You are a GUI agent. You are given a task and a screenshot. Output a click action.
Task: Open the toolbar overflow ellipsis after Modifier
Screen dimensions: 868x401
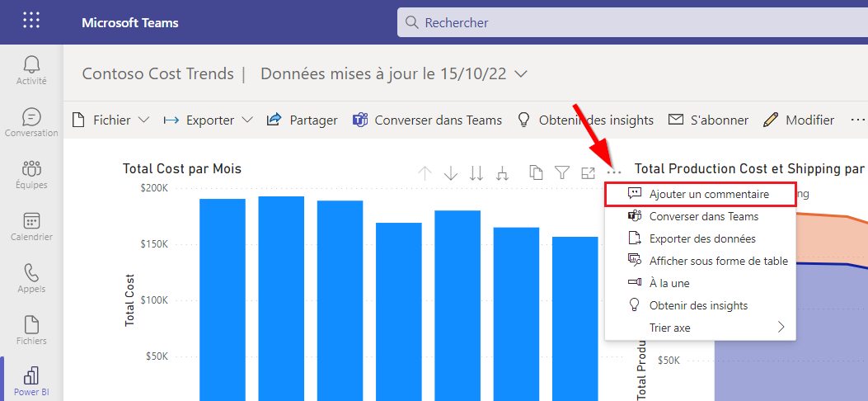pyautogui.click(x=857, y=120)
